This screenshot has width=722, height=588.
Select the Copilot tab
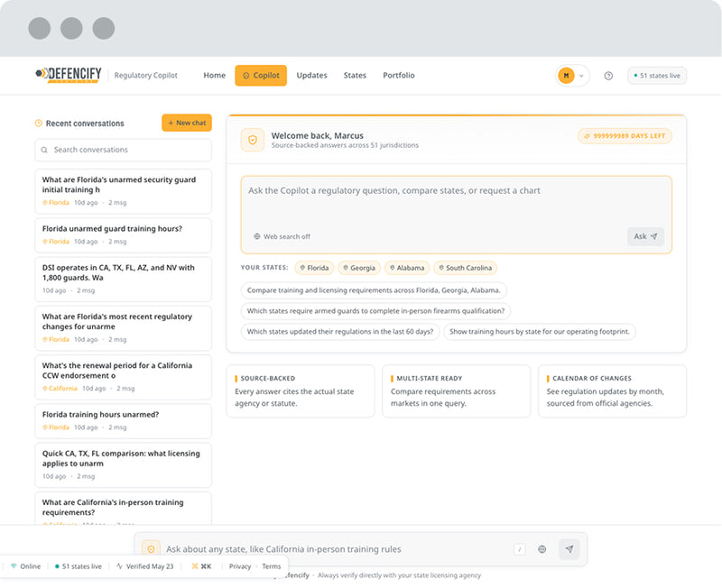261,75
